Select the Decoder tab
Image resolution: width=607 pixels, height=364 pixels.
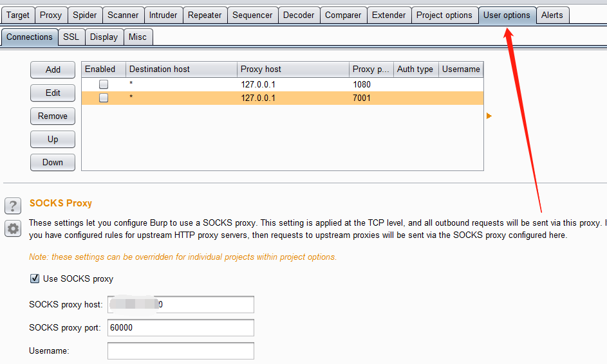click(x=299, y=15)
